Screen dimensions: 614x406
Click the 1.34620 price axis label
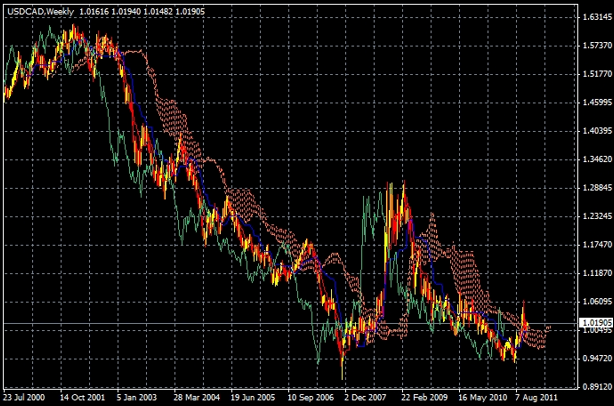tap(595, 160)
